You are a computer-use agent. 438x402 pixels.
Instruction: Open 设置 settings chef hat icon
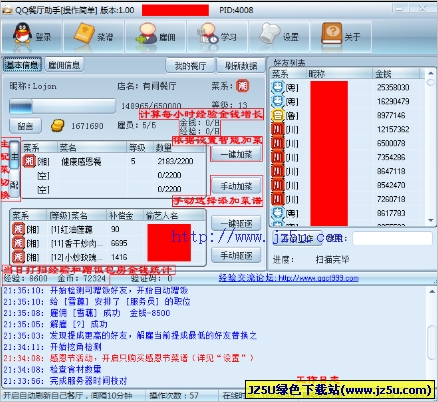click(x=270, y=33)
